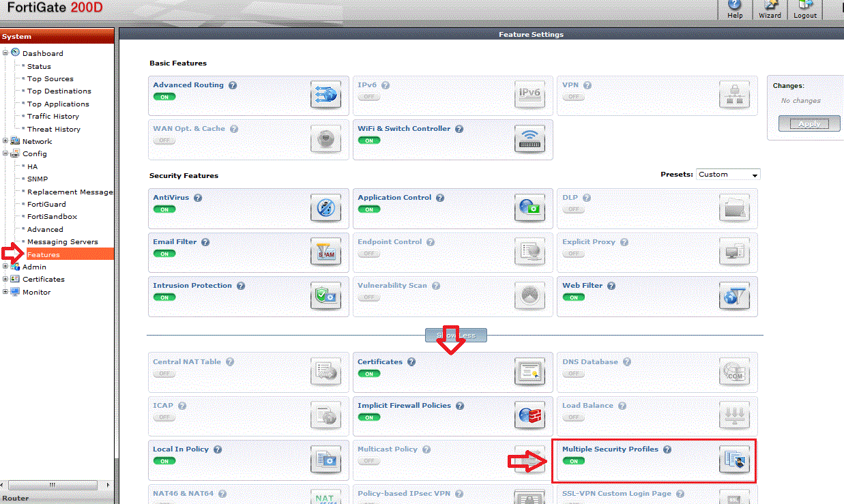Click the Help button in header
844x504 pixels.
click(x=735, y=10)
